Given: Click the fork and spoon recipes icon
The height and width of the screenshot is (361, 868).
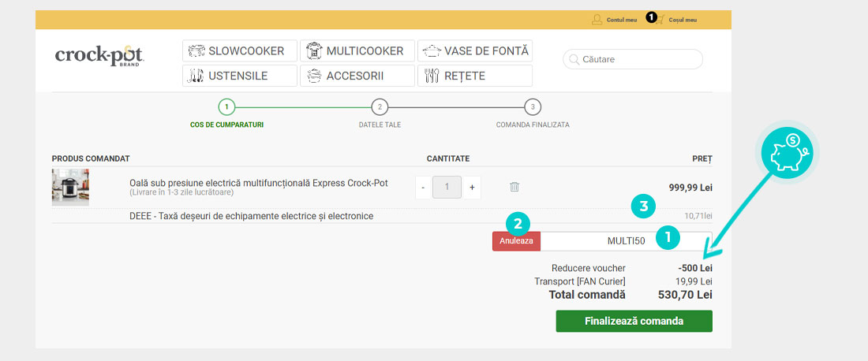Looking at the screenshot, I should 432,76.
